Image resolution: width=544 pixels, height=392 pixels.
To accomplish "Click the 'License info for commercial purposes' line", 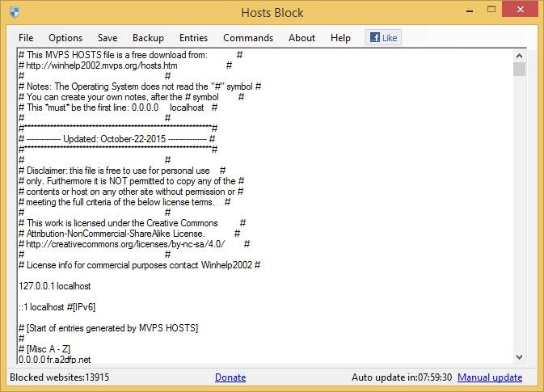I will tap(140, 265).
